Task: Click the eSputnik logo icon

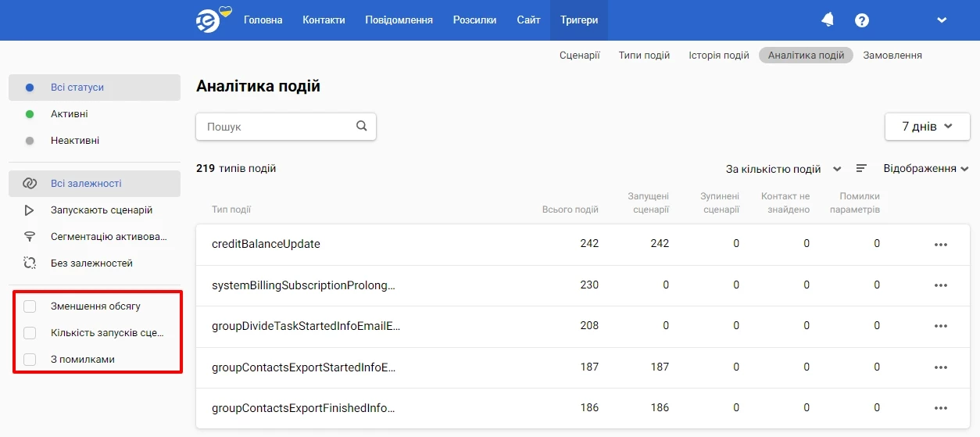Action: point(212,20)
